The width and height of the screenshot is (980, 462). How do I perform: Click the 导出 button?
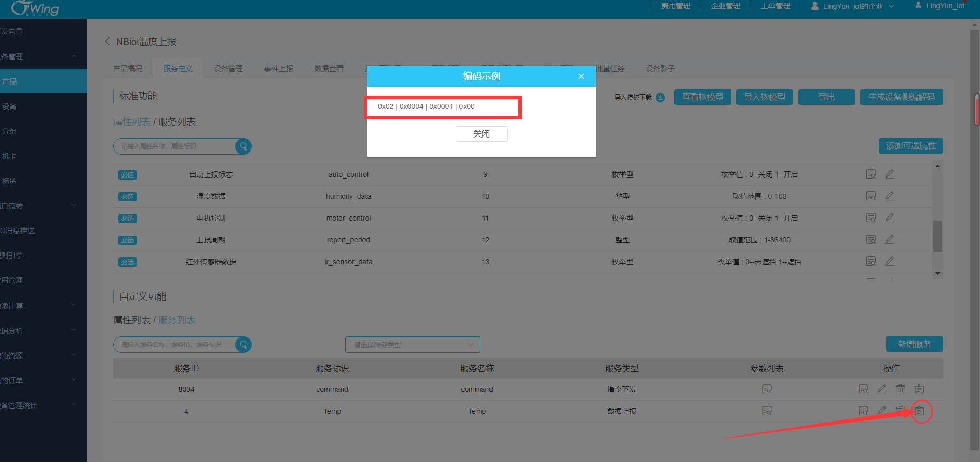click(827, 97)
